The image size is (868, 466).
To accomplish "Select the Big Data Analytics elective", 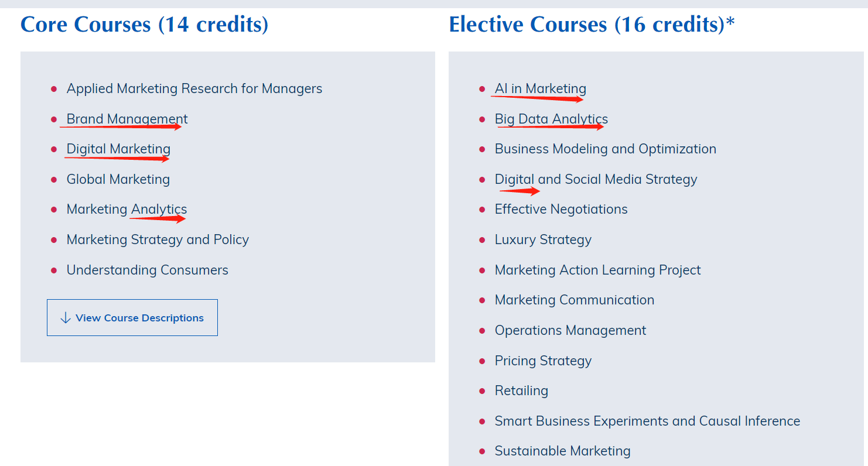I will [551, 119].
